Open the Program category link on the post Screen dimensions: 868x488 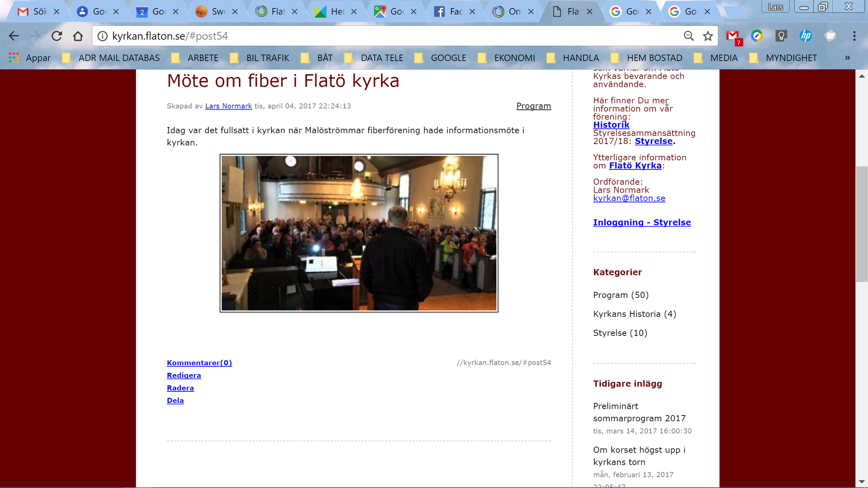tap(534, 106)
